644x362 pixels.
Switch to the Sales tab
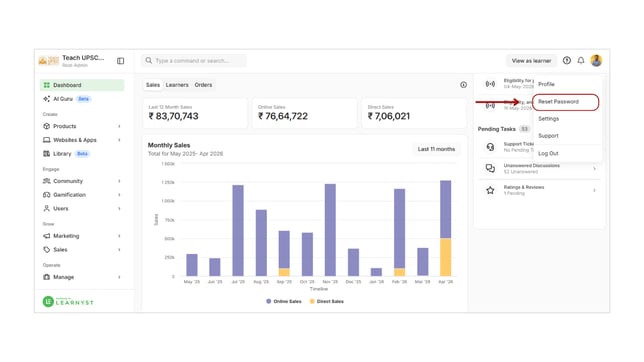pos(153,85)
